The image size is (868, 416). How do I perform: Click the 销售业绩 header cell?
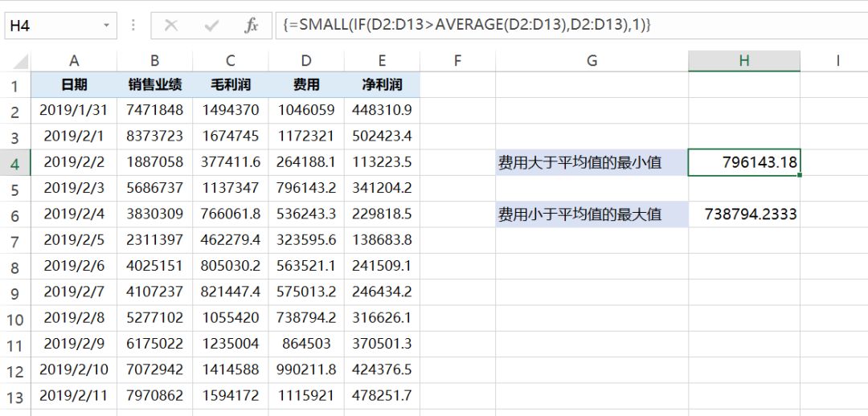pos(154,84)
